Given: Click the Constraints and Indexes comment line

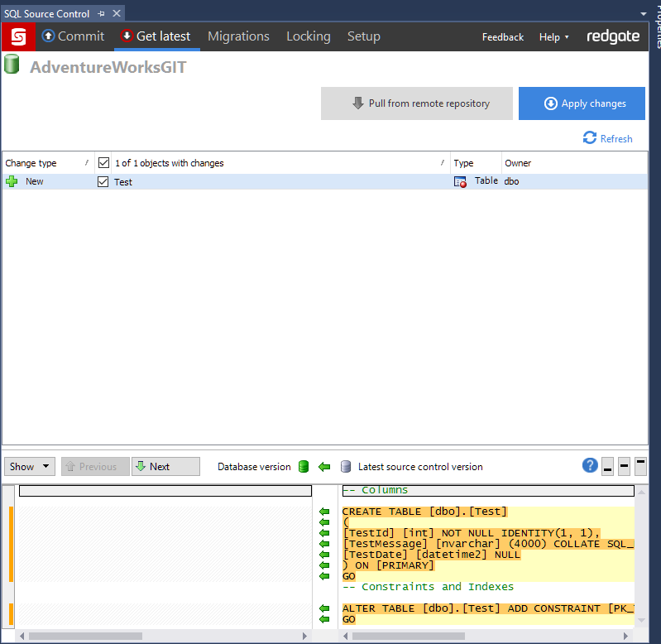Looking at the screenshot, I should [x=428, y=587].
